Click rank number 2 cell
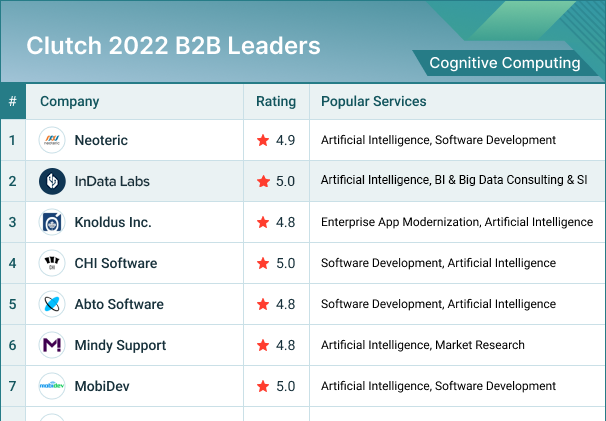606x421 pixels. click(13, 181)
